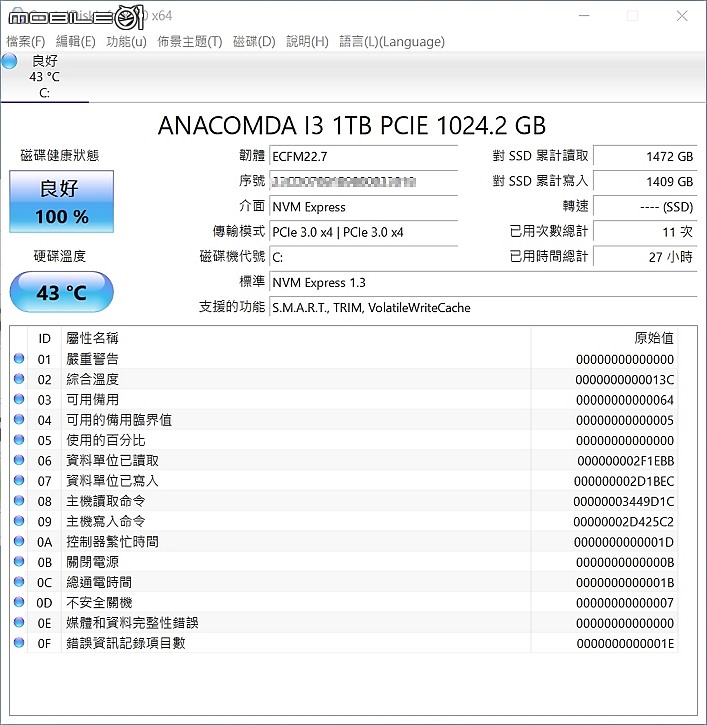Click status circle for row 01 嚴重警告

coord(19,359)
